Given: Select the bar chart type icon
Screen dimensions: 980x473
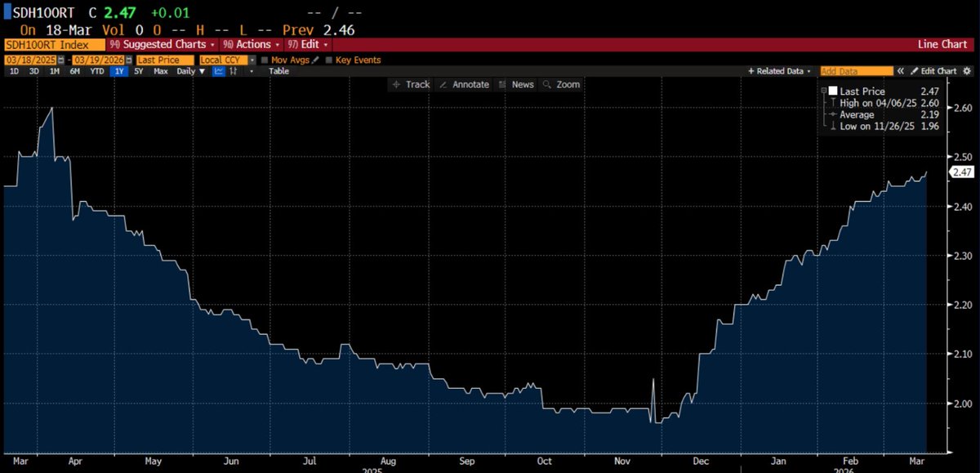Looking at the screenshot, I should [x=233, y=72].
